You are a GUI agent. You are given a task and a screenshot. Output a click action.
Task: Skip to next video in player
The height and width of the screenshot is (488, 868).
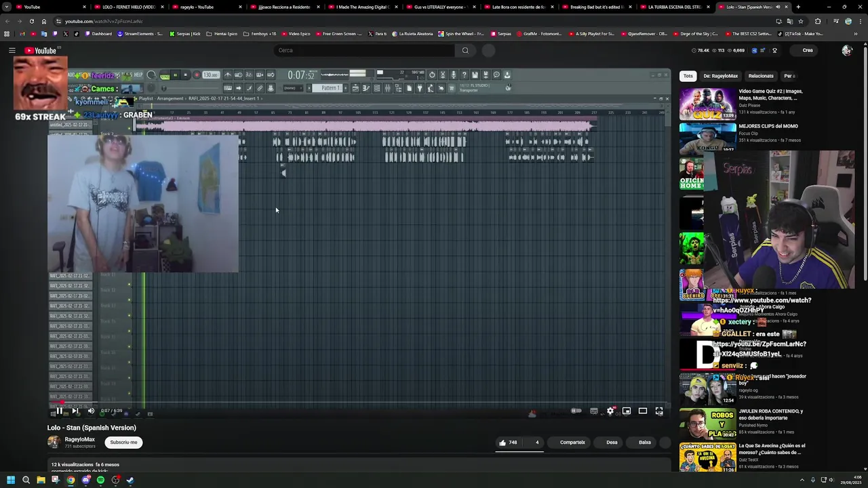tap(75, 411)
